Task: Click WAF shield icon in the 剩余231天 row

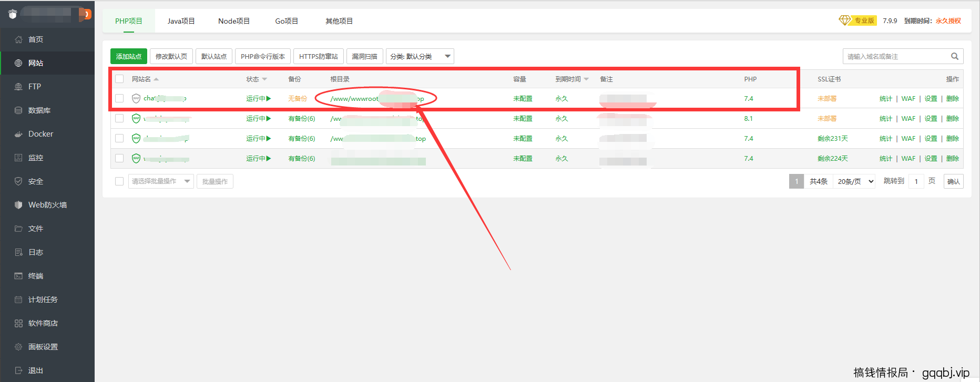Action: click(x=136, y=138)
